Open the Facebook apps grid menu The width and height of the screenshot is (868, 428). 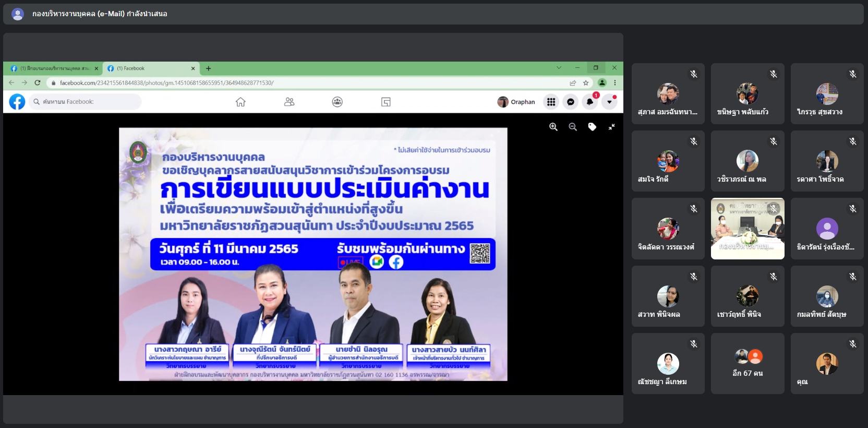[x=551, y=102]
